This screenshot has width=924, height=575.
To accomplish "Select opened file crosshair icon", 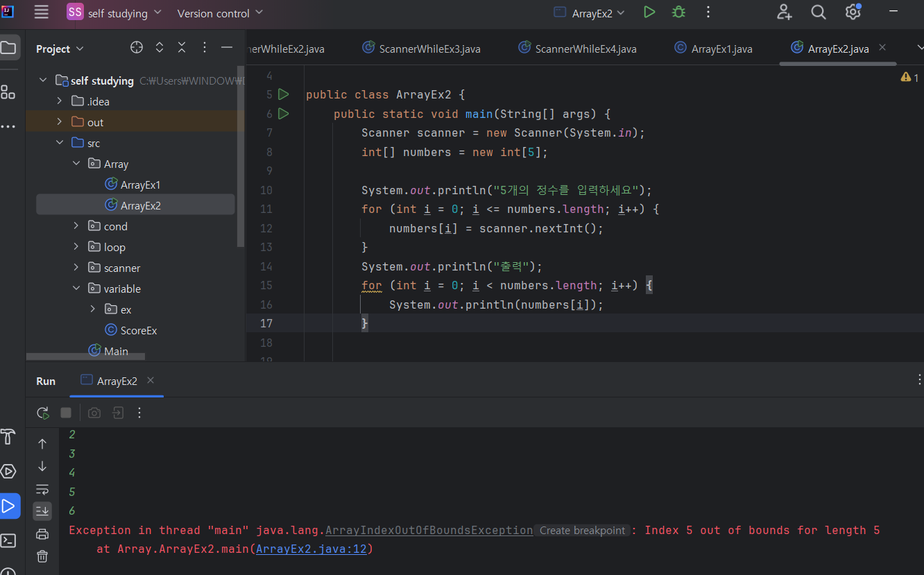I will coord(137,47).
